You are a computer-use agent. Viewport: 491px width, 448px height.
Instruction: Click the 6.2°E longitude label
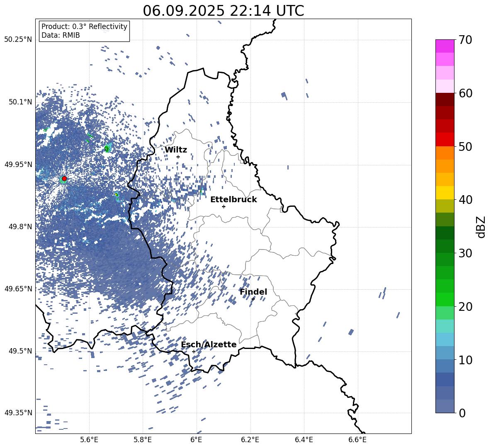[250, 440]
